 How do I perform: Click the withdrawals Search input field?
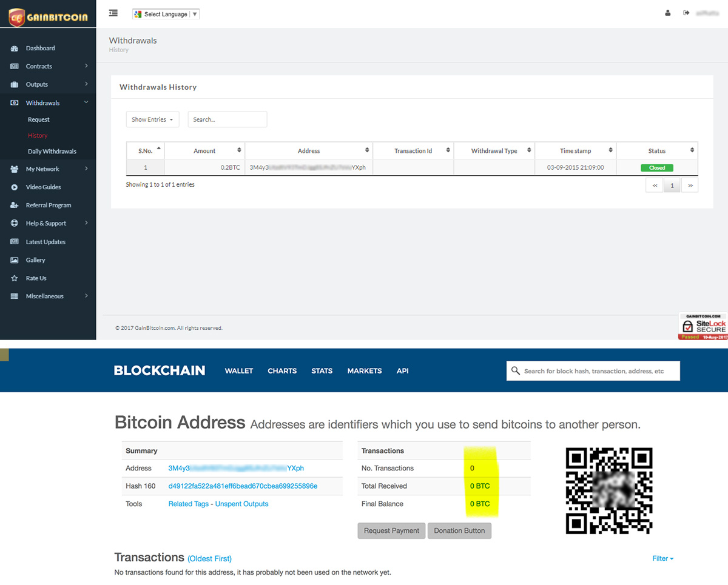227,119
